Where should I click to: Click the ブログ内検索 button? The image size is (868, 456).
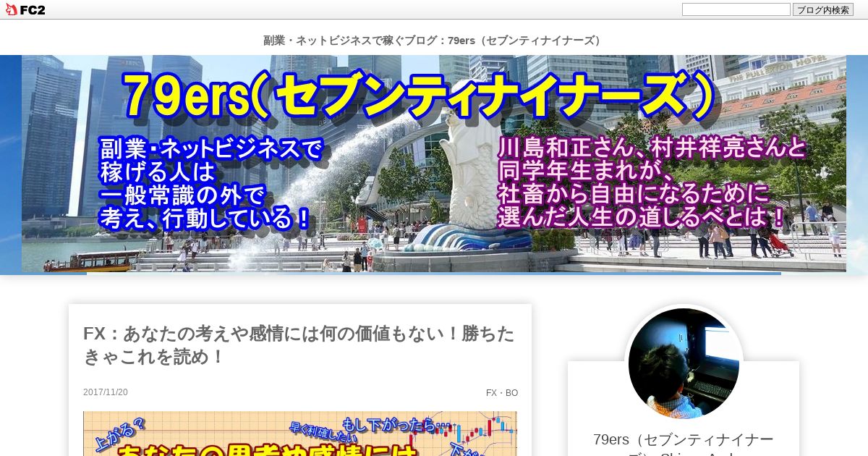[x=823, y=9]
